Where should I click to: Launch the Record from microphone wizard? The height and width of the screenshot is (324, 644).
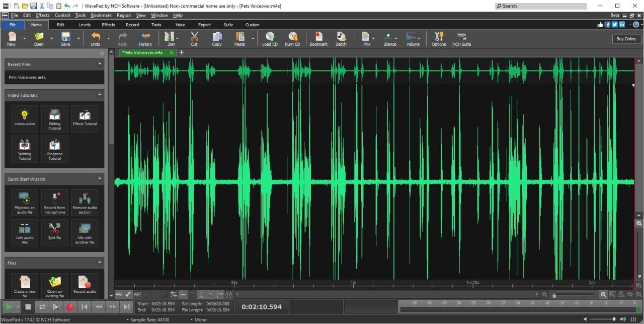54,203
